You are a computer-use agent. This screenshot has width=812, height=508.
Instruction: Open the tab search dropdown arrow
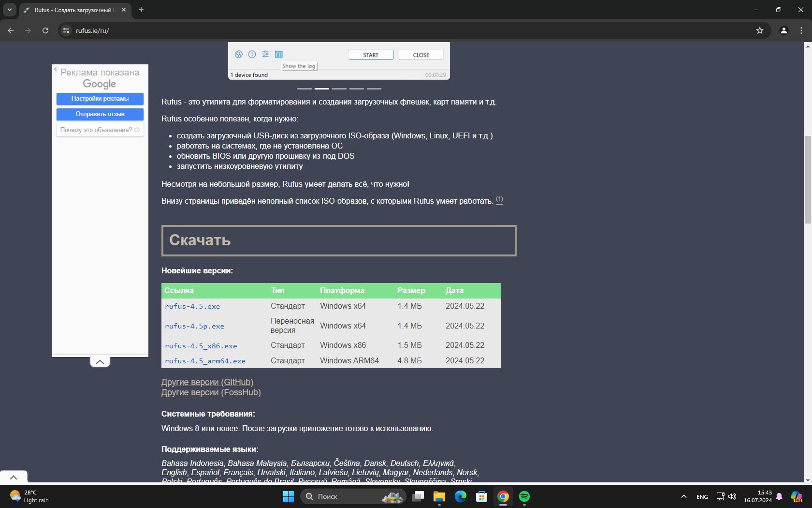coord(9,10)
